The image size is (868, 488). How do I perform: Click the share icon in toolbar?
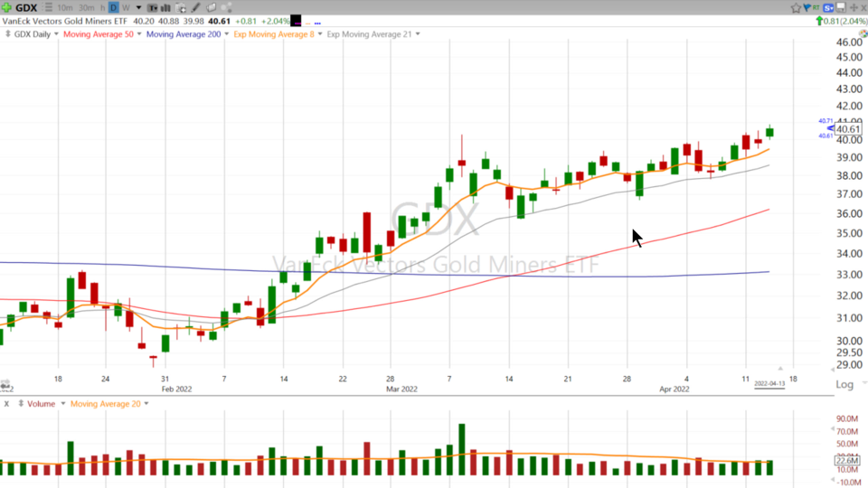226,8
